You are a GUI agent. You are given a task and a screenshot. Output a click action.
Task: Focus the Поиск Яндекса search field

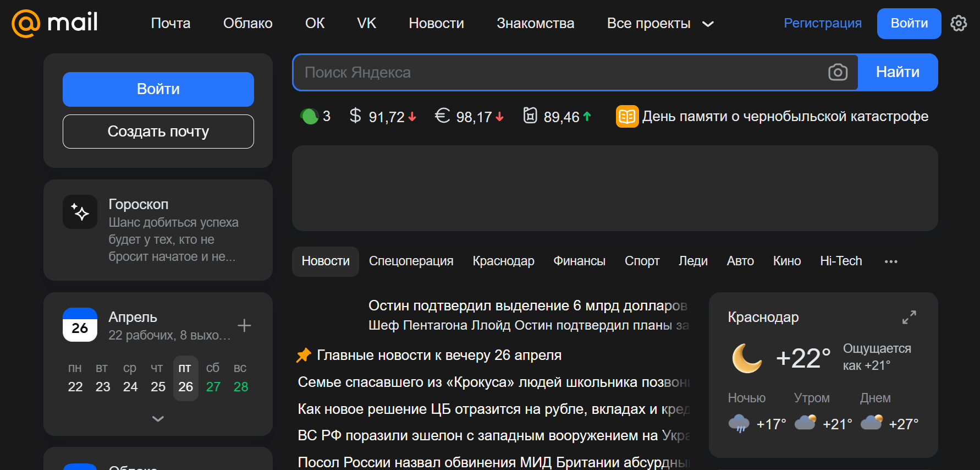point(558,72)
